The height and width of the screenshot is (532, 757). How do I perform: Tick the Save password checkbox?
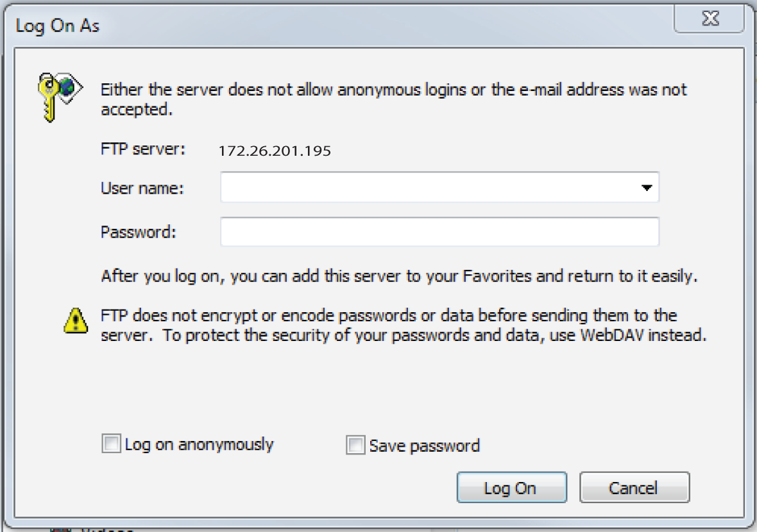tap(355, 445)
